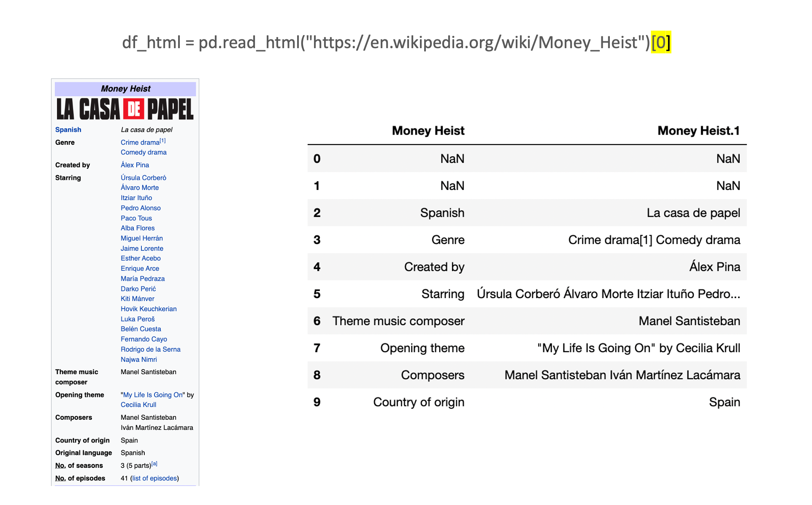This screenshot has height=505, width=812.
Task: Click footnote [a] after 3 (5 parts)
Action: click(x=154, y=464)
